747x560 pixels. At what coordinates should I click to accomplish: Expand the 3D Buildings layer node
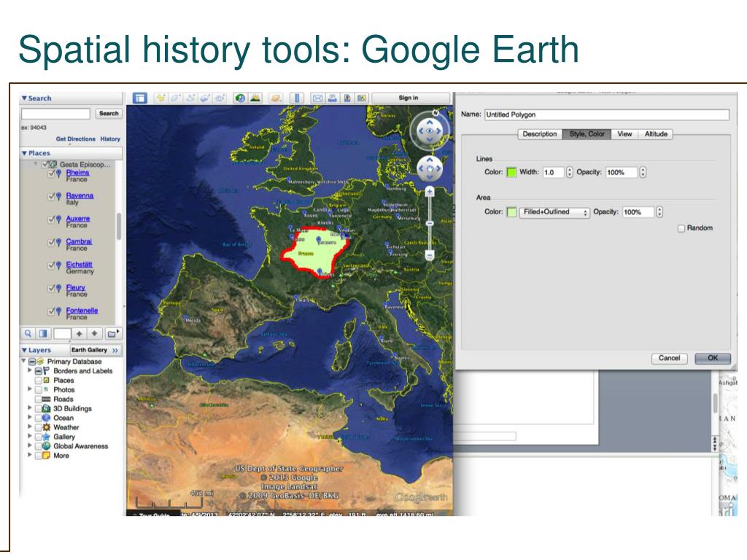click(x=29, y=408)
